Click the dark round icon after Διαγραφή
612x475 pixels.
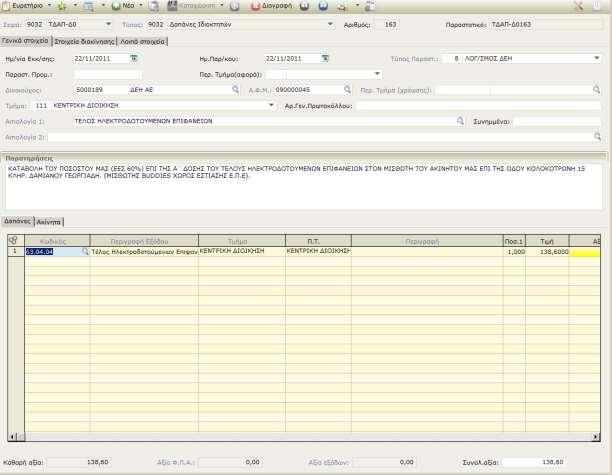point(304,6)
